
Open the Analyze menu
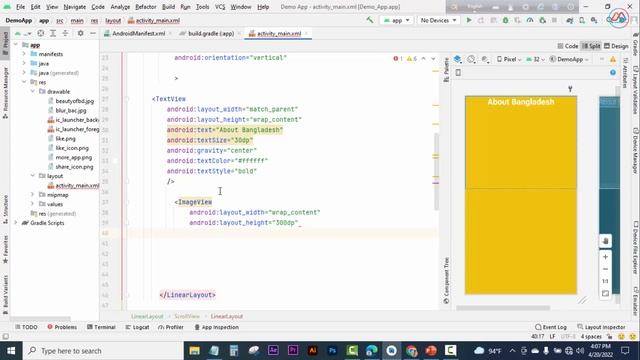click(x=120, y=7)
